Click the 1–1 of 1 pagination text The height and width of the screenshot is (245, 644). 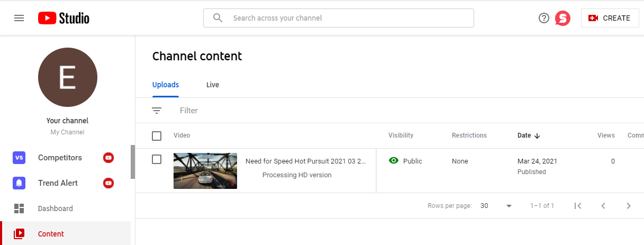point(542,206)
